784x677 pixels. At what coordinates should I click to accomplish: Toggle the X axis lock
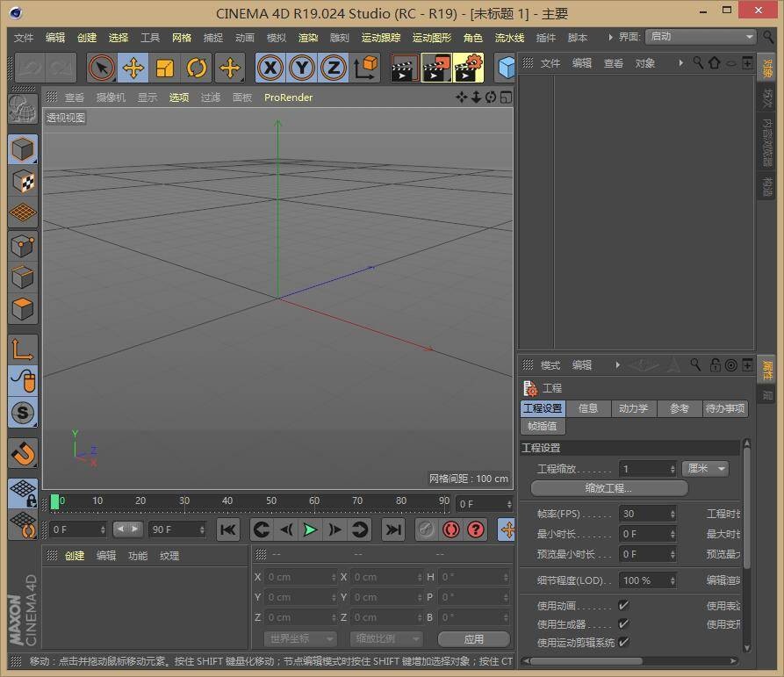coord(270,68)
